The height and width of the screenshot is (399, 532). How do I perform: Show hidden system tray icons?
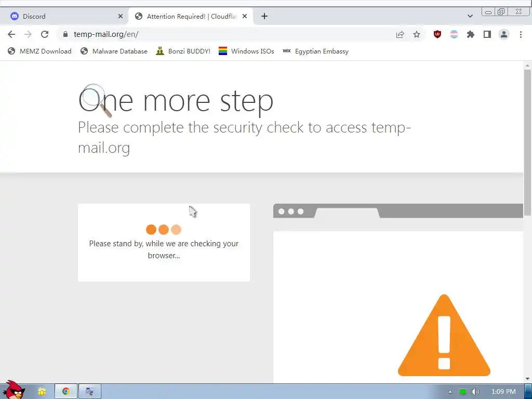pyautogui.click(x=450, y=392)
